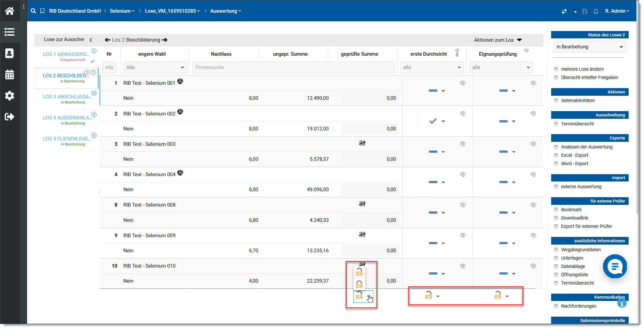Image resolution: width=644 pixels, height=329 pixels.
Task: Click the selected padlock under geprüfte Summe
Action: pyautogui.click(x=359, y=295)
